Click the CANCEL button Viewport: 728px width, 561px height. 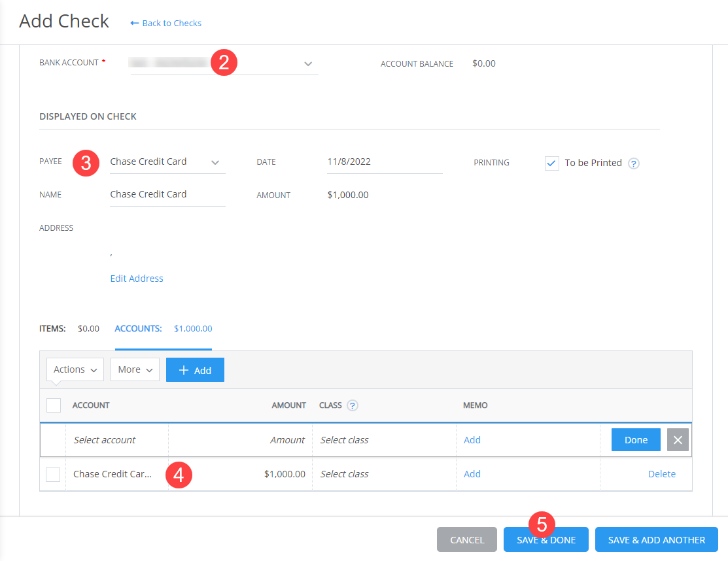pyautogui.click(x=466, y=539)
